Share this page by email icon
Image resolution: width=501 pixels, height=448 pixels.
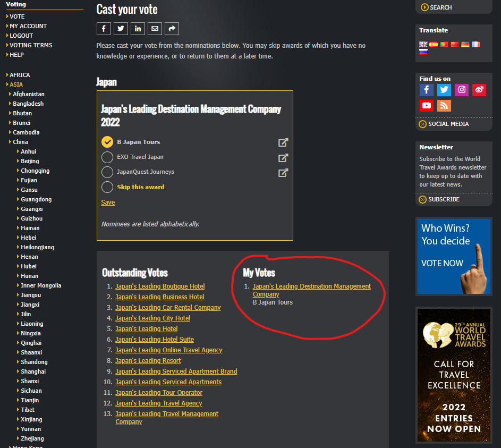pyautogui.click(x=155, y=29)
